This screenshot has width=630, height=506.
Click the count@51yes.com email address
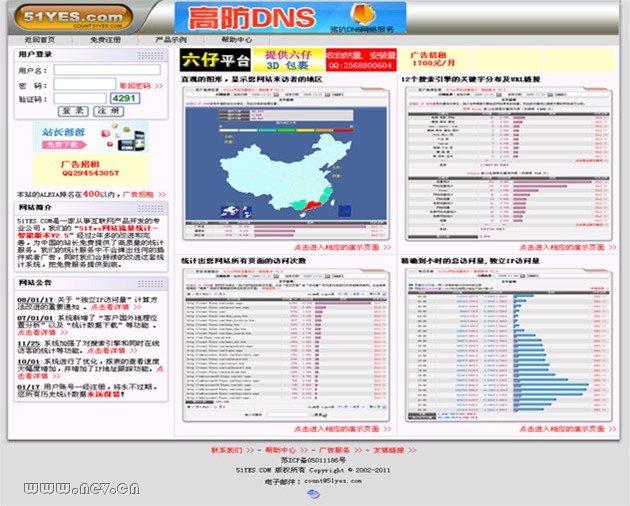[x=333, y=481]
